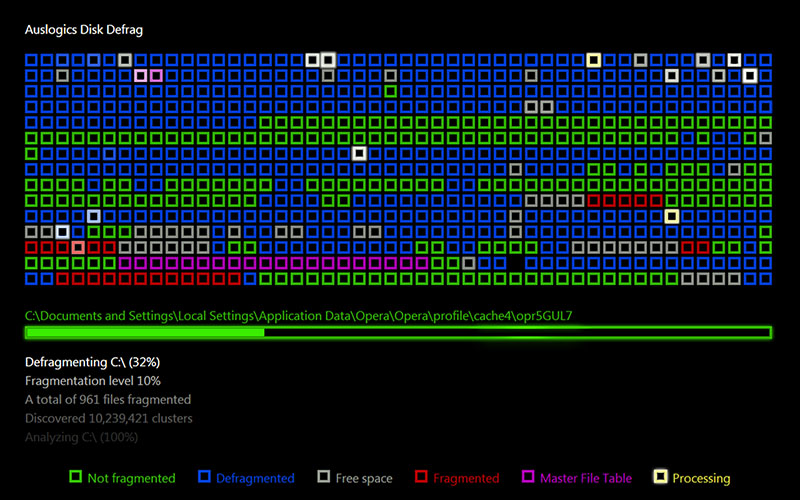Screen dimensions: 800x500
Task: Select the 'Fragmented' legend label
Action: 466,479
